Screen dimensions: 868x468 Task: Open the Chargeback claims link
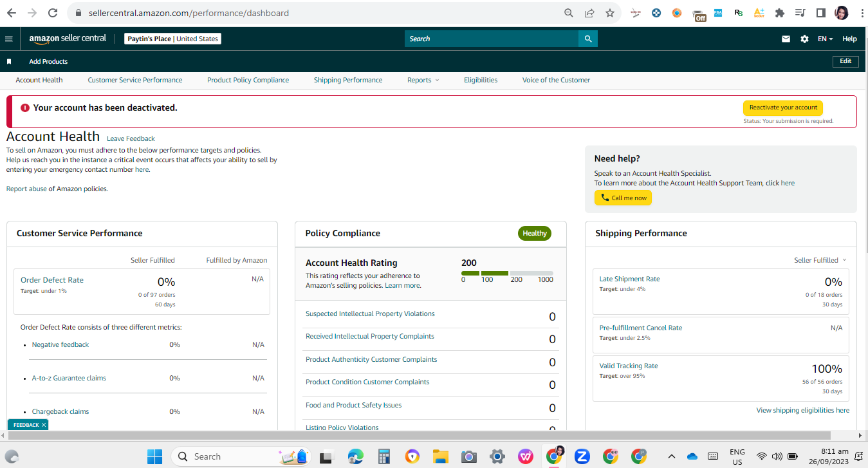coord(60,411)
